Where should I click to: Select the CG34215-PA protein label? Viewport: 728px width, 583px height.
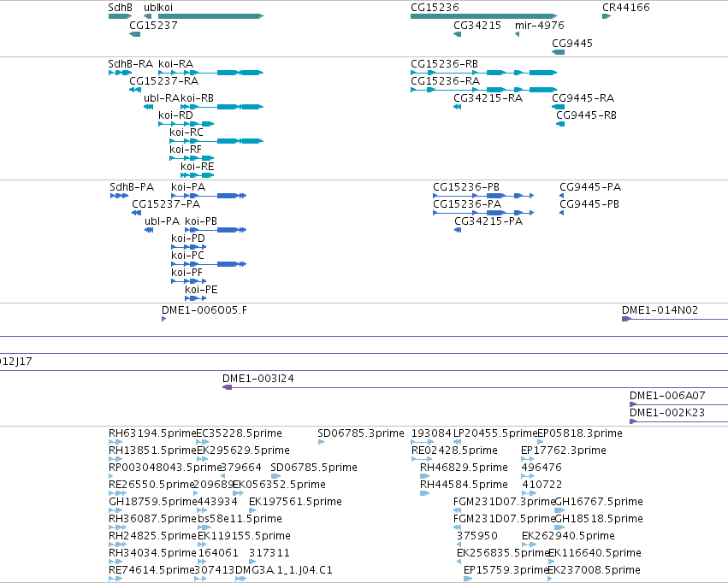(488, 221)
